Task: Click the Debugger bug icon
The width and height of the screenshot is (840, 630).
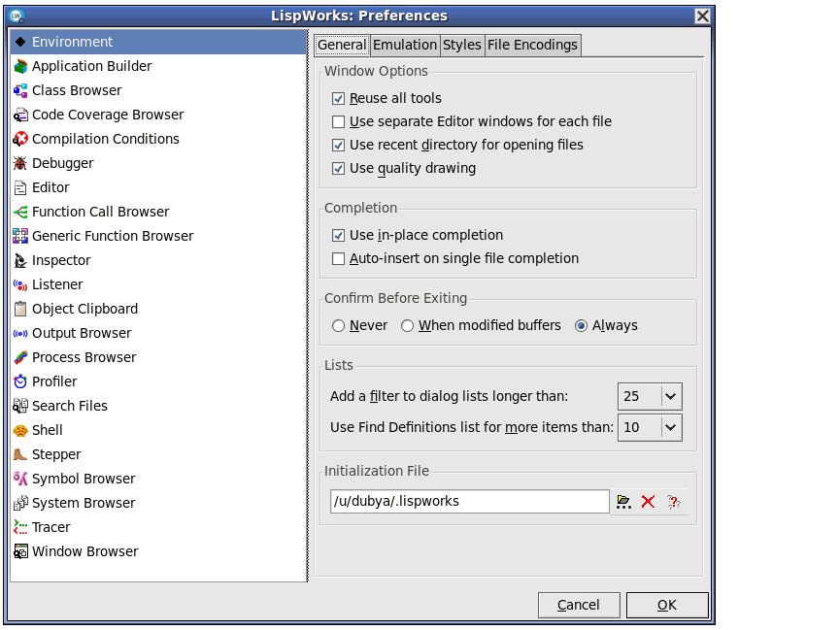Action: 20,163
